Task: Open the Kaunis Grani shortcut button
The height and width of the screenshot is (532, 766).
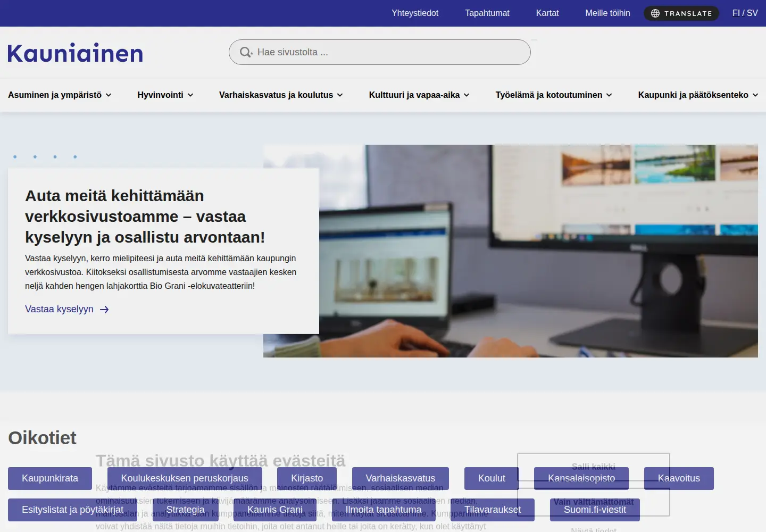Action: [275, 510]
